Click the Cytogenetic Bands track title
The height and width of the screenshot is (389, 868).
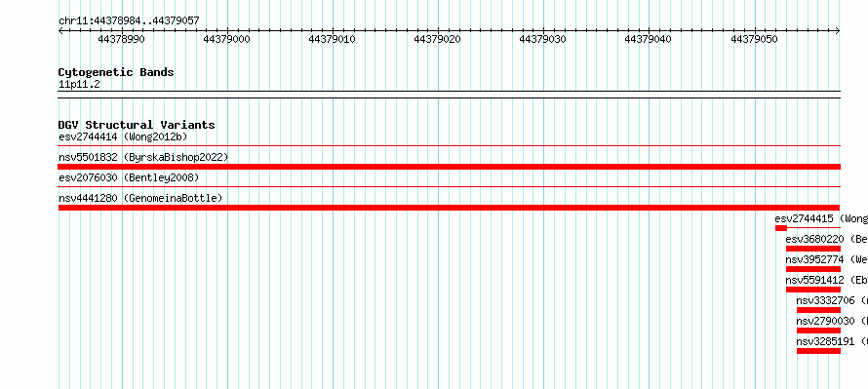[x=116, y=72]
